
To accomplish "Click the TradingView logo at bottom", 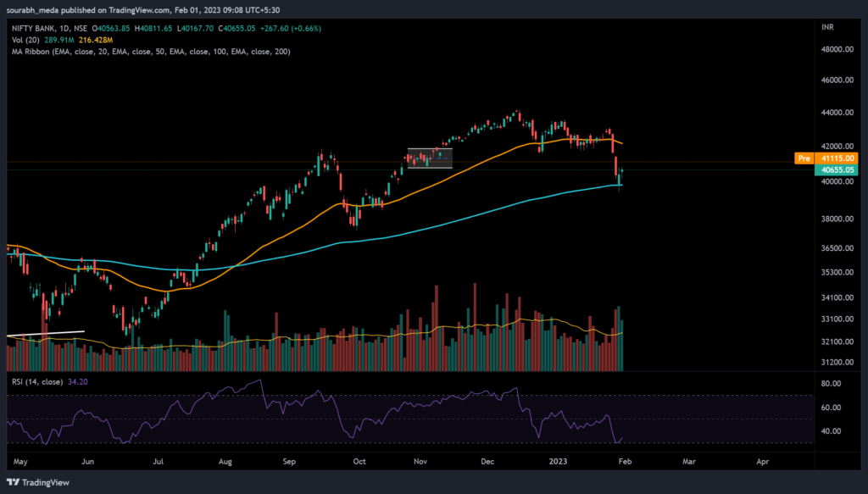I will click(x=38, y=482).
